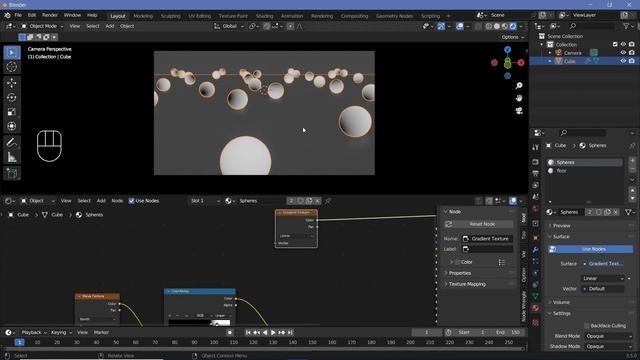
Task: Select the floor material slot
Action: coord(584,171)
